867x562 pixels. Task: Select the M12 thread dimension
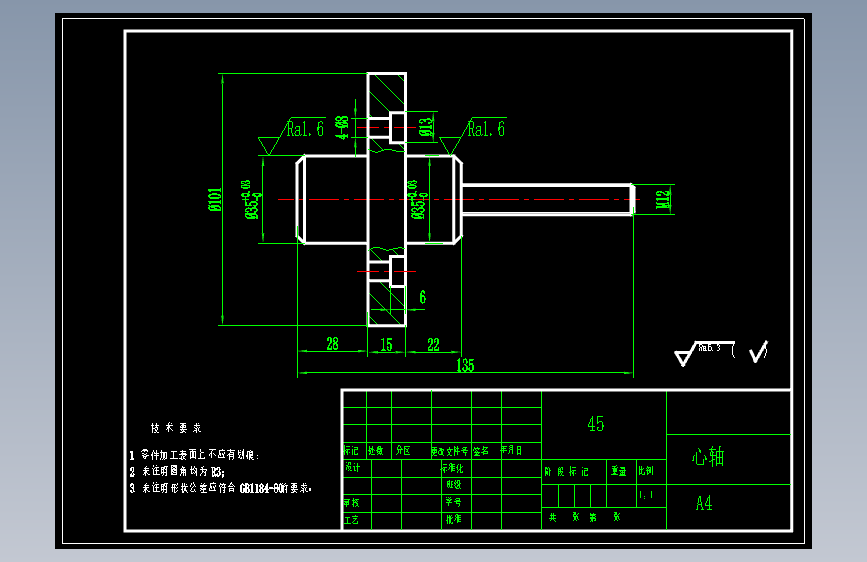pyautogui.click(x=663, y=199)
